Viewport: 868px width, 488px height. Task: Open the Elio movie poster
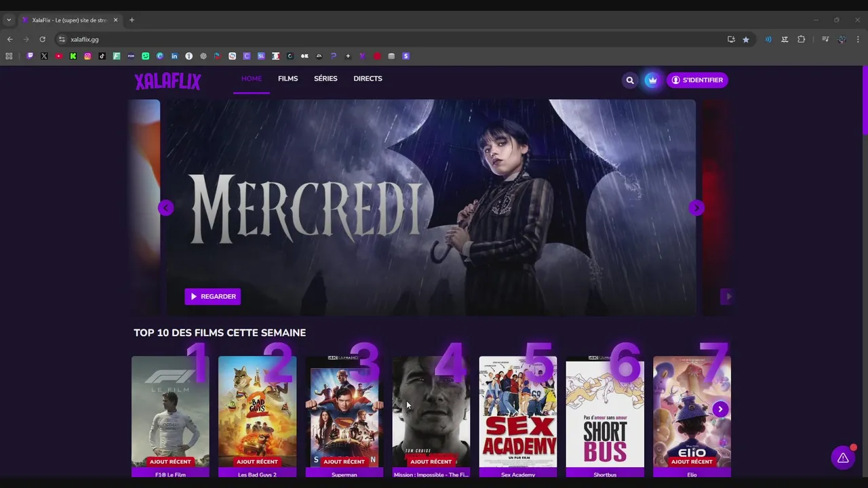(x=692, y=412)
